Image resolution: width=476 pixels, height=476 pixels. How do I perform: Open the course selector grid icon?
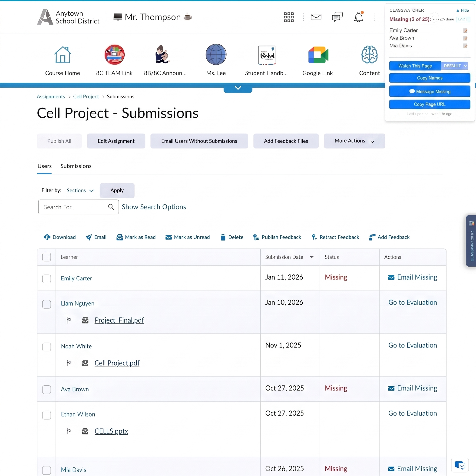(x=289, y=17)
